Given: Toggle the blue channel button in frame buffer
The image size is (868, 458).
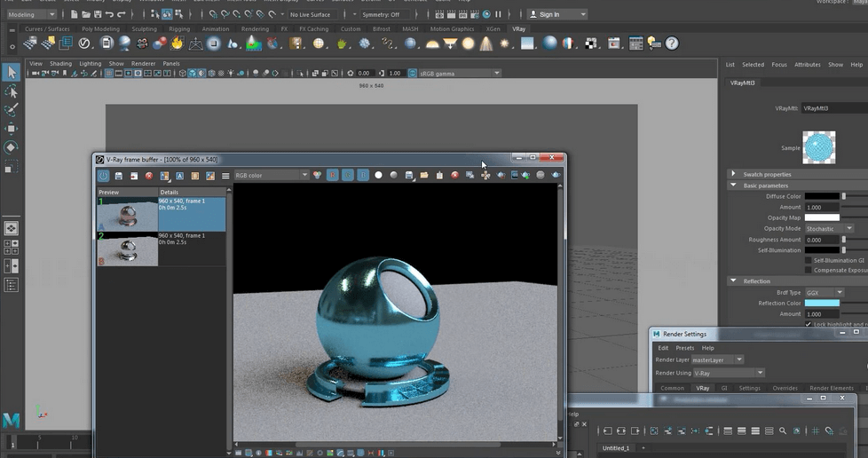Looking at the screenshot, I should [x=363, y=176].
